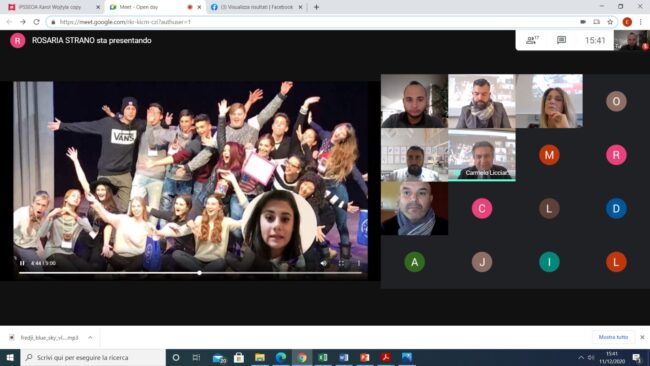Open File Explorer from taskbar
This screenshot has width=650, height=366.
(260, 357)
